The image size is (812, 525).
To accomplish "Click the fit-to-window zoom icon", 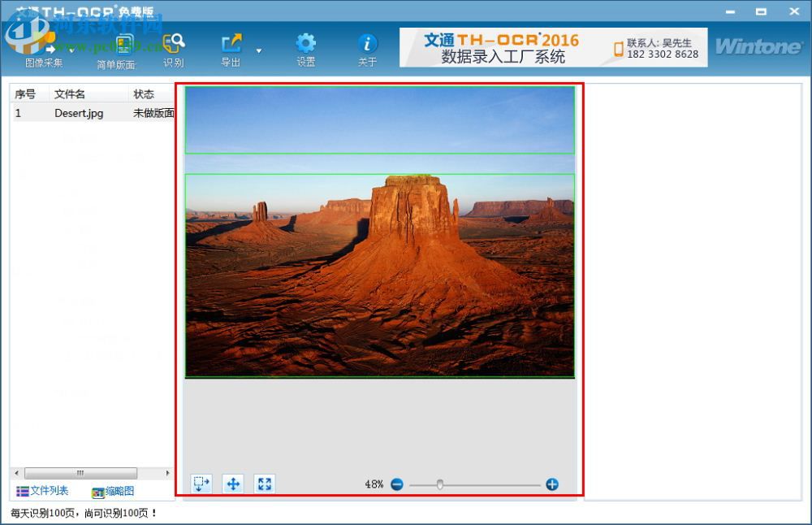I will (x=263, y=484).
